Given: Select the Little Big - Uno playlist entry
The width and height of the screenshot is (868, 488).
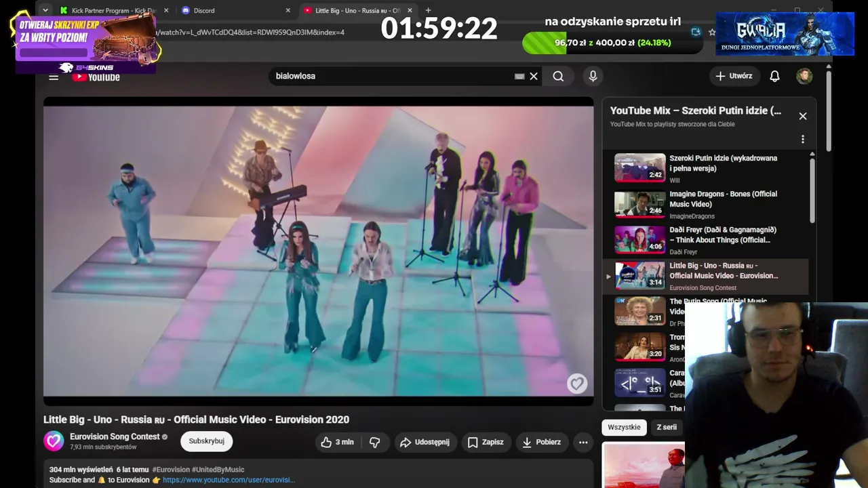Looking at the screenshot, I should click(707, 276).
